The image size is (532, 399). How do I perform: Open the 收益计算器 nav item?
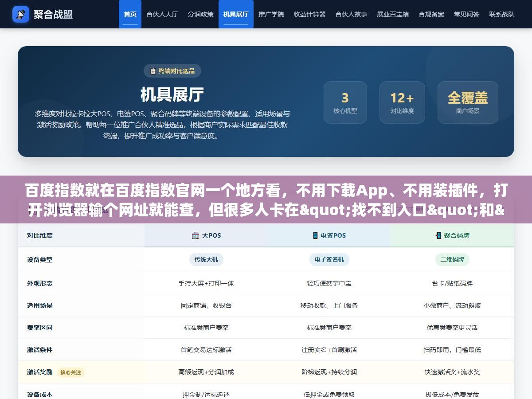pos(309,14)
